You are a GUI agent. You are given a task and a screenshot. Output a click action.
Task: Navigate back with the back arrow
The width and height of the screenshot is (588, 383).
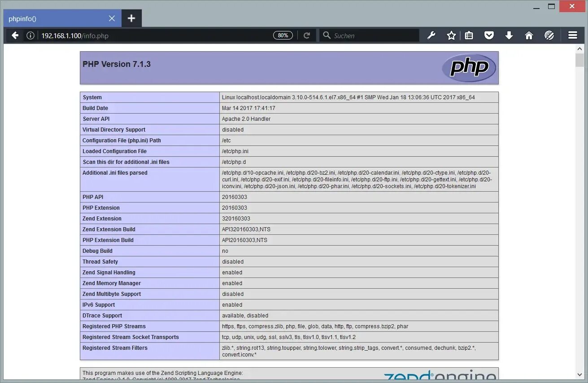tap(15, 35)
